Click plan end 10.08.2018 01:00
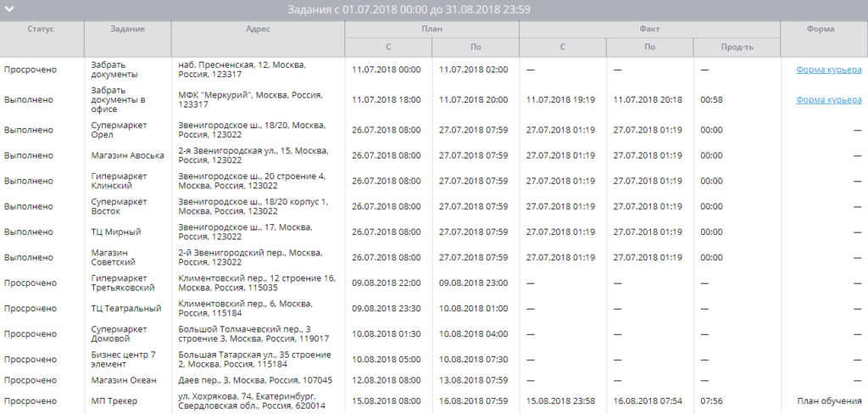 point(473,309)
